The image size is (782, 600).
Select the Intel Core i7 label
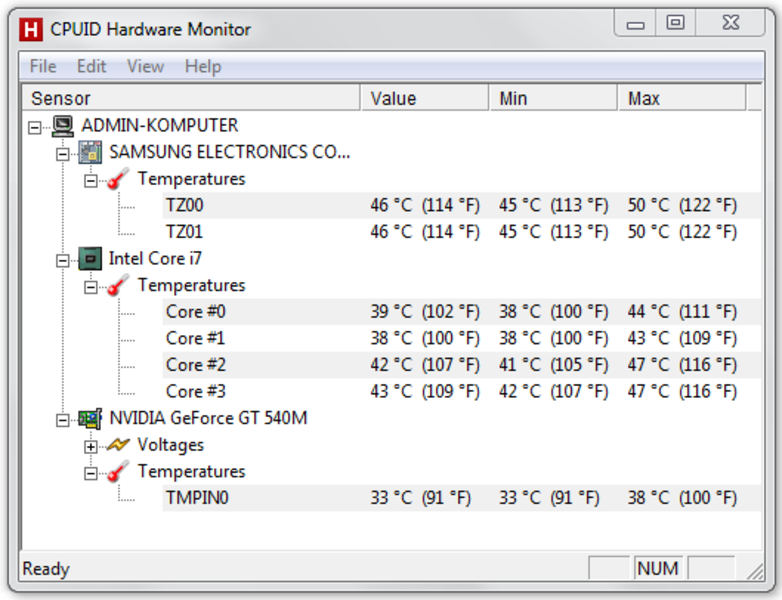point(155,258)
